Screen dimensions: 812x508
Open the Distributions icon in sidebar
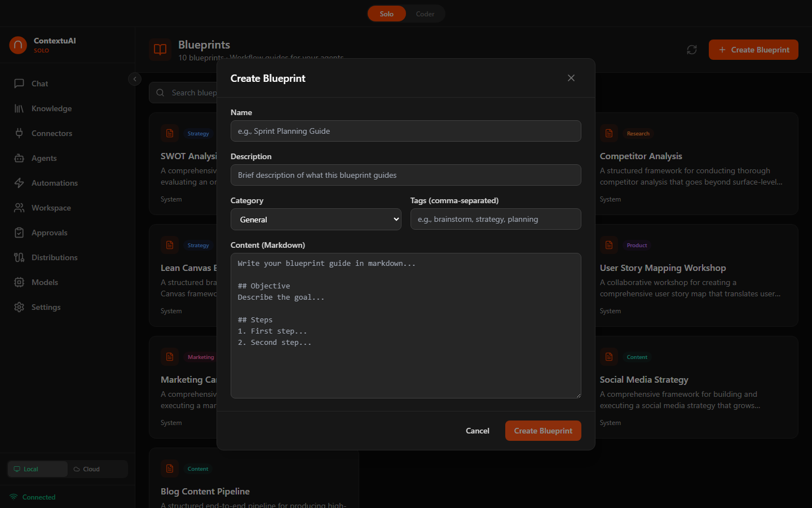[19, 257]
